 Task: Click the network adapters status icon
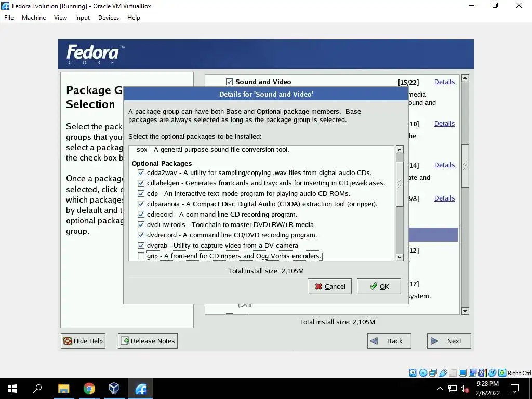pyautogui.click(x=433, y=373)
